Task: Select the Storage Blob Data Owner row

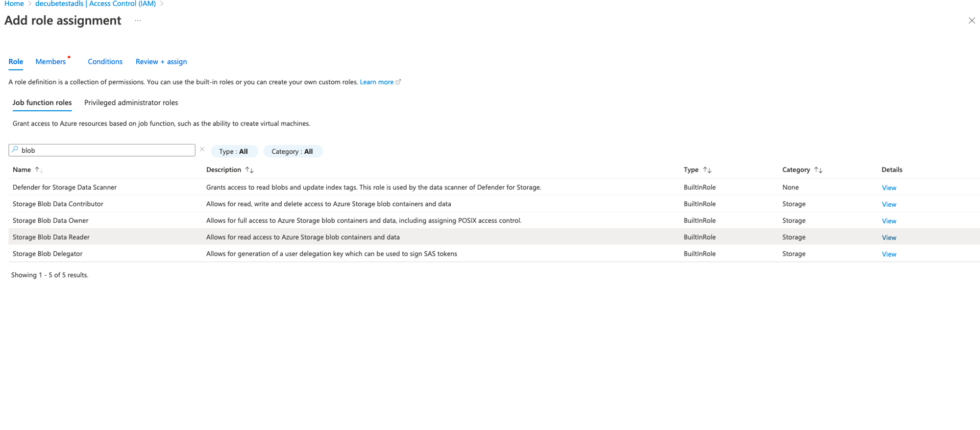Action: (x=50, y=221)
